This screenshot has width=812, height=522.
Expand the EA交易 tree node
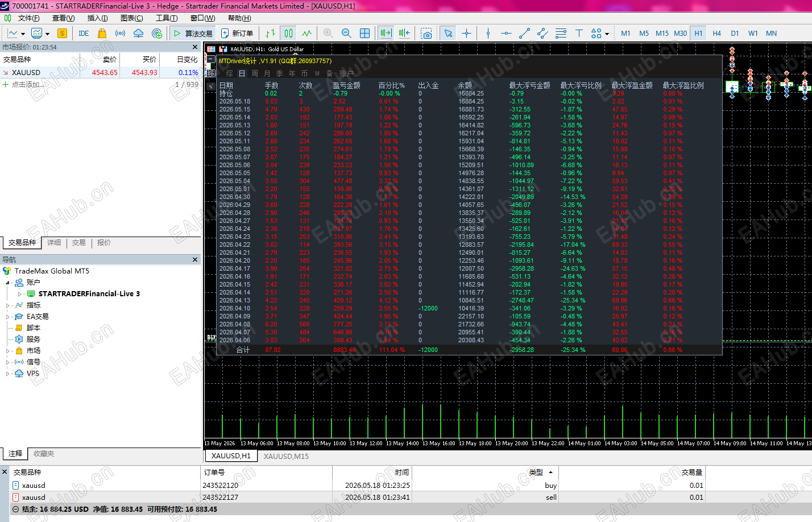click(8, 317)
